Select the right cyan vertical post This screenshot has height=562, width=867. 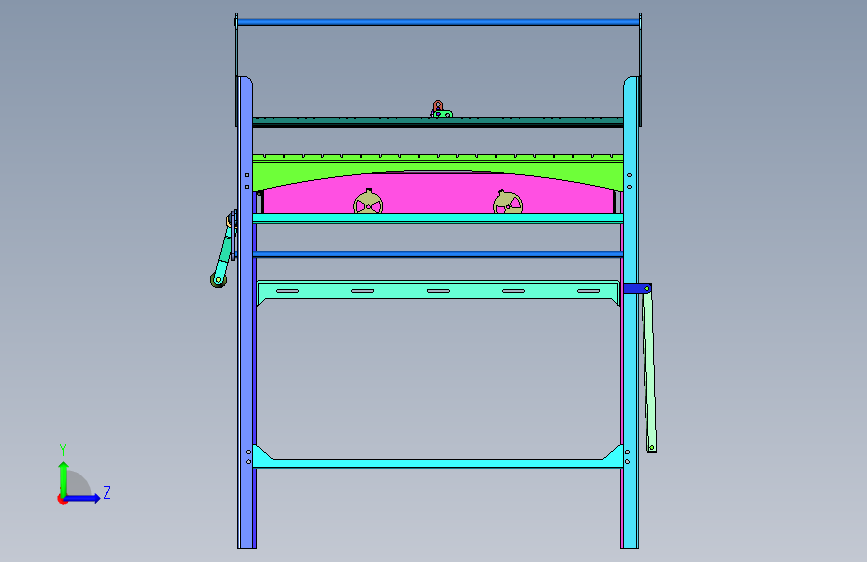point(631,312)
